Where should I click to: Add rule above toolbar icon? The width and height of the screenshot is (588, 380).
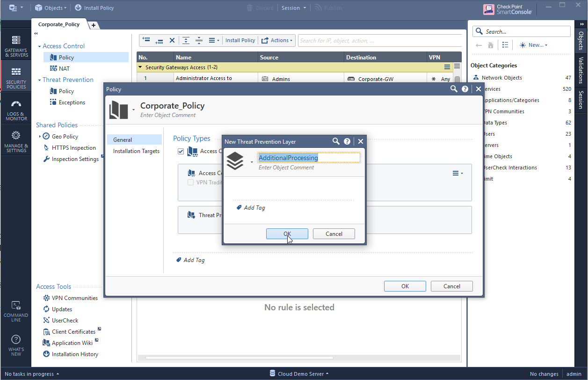click(x=146, y=40)
